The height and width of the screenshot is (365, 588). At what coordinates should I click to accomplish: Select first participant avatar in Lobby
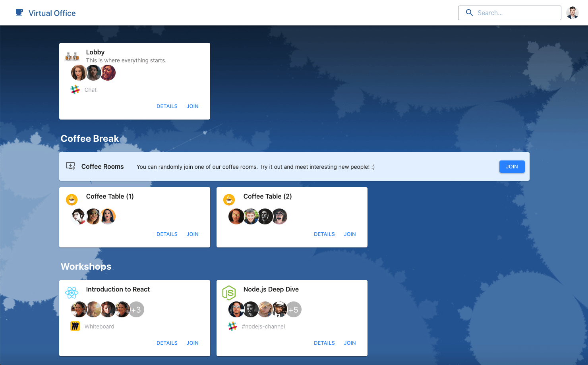pyautogui.click(x=79, y=73)
